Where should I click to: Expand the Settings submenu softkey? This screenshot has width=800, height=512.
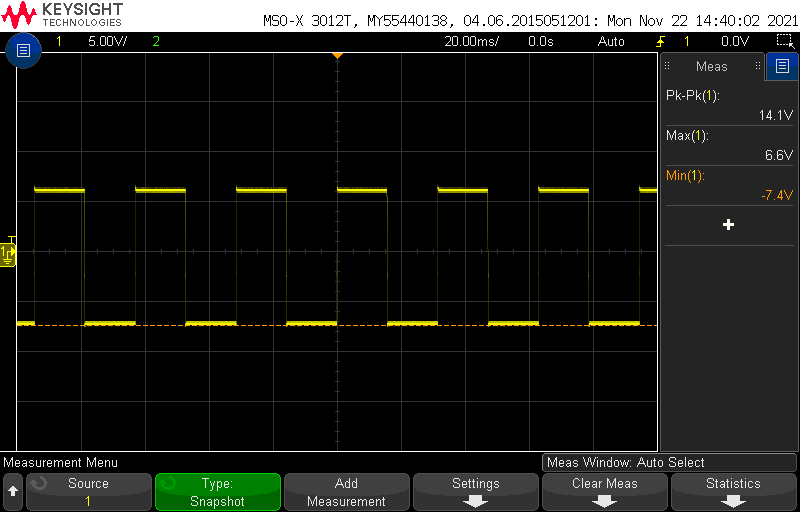click(x=475, y=492)
